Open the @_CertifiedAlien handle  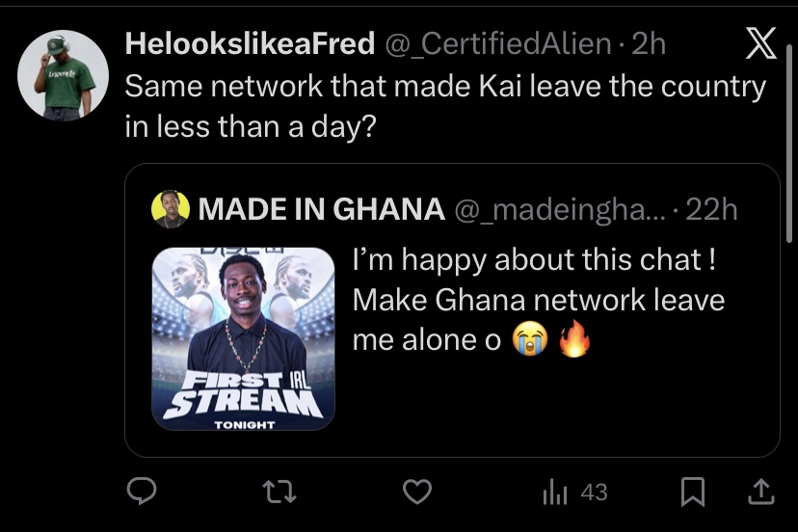[x=498, y=43]
